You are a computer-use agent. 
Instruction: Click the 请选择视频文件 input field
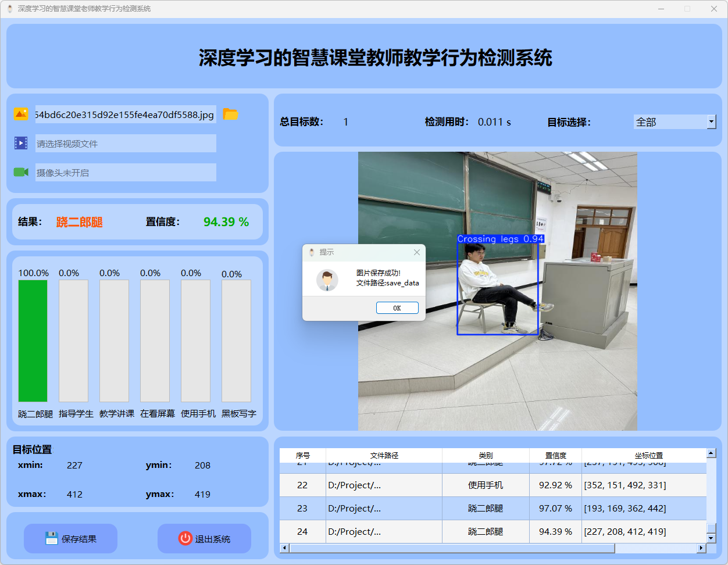(x=126, y=144)
